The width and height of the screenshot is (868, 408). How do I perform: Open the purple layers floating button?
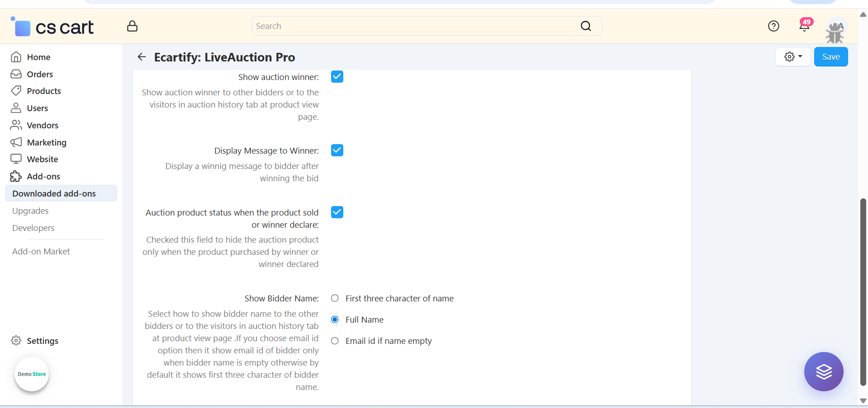pyautogui.click(x=823, y=371)
